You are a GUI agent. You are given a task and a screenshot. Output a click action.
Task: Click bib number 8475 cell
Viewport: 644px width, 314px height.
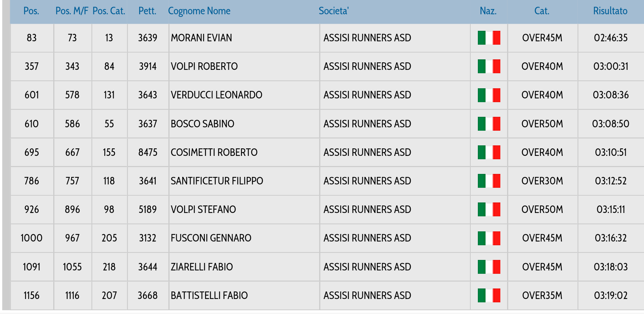[x=148, y=152]
